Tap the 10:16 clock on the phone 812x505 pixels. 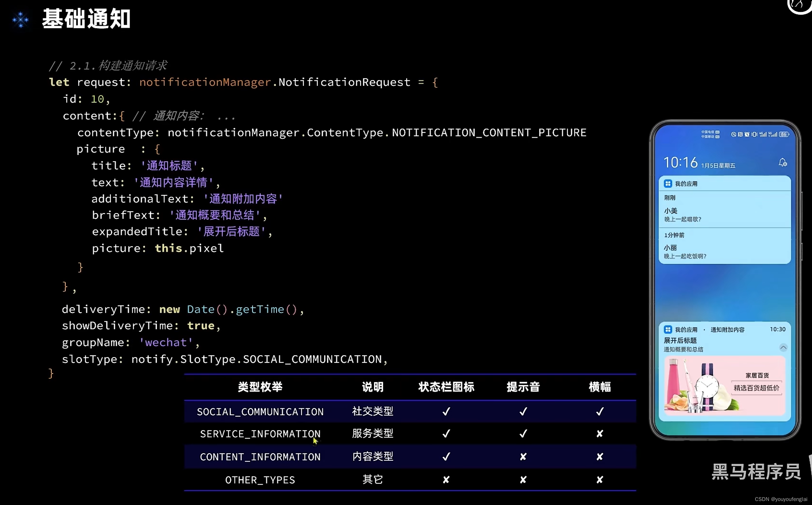coord(680,163)
